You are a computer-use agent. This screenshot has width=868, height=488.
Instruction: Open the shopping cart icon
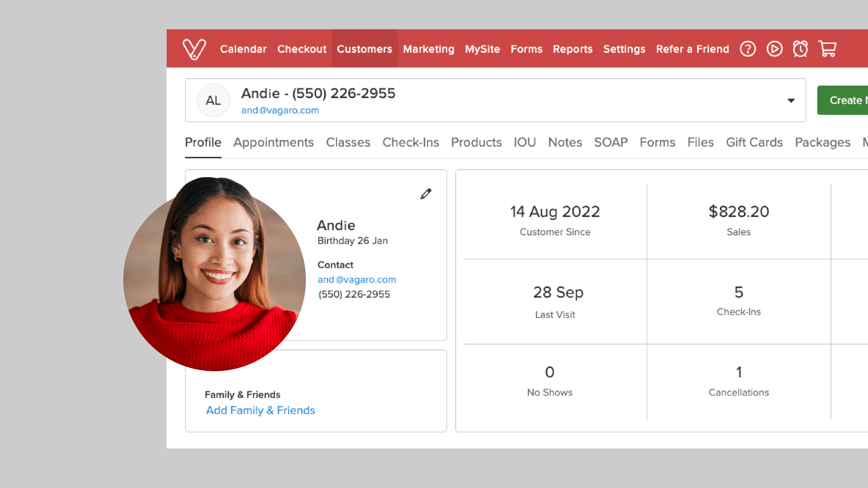pos(827,49)
